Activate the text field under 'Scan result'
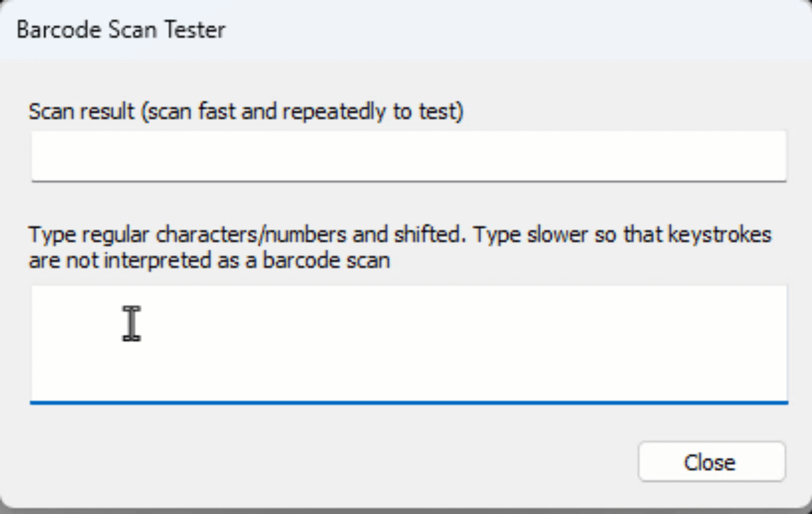Image resolution: width=812 pixels, height=514 pixels. point(409,156)
